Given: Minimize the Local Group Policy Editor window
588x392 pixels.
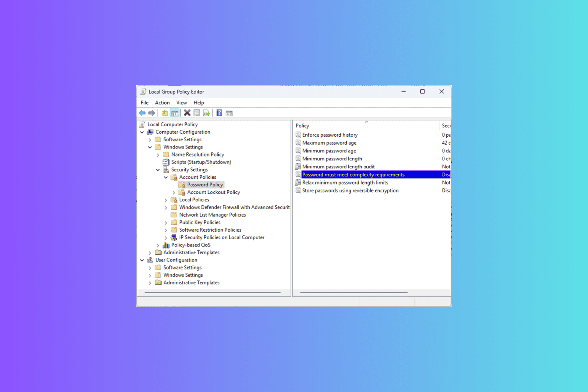Looking at the screenshot, I should [403, 91].
